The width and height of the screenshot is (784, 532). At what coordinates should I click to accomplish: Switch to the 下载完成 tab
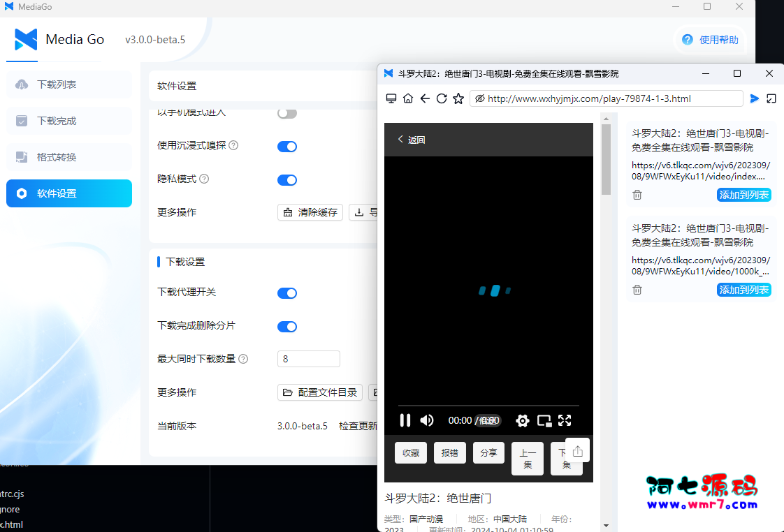69,121
